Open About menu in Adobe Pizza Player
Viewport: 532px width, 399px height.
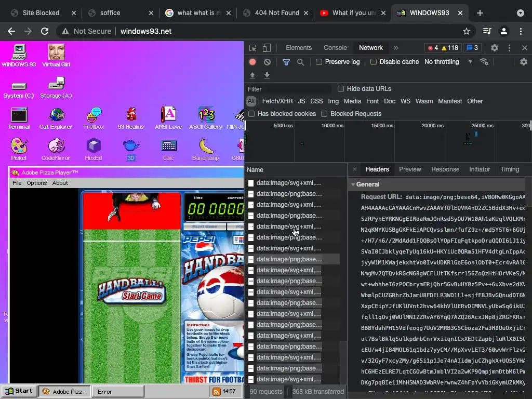point(60,183)
